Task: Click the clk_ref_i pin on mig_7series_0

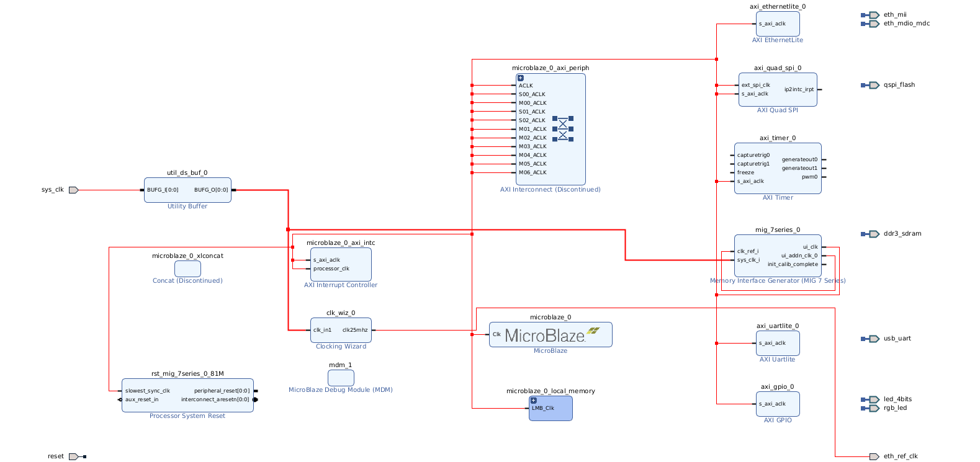Action: point(748,252)
